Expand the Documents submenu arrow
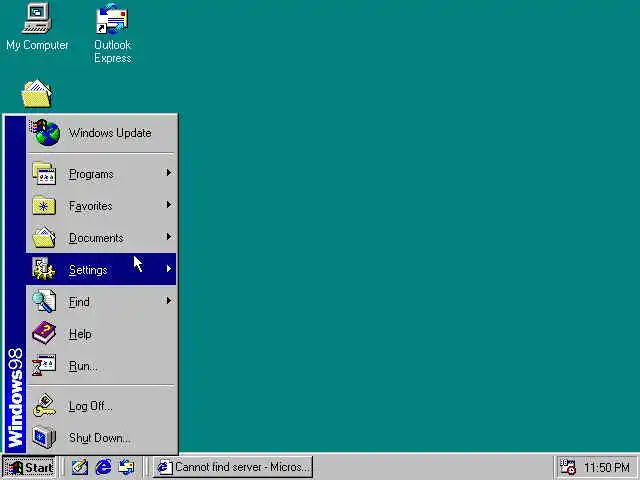The width and height of the screenshot is (640, 480). point(168,236)
